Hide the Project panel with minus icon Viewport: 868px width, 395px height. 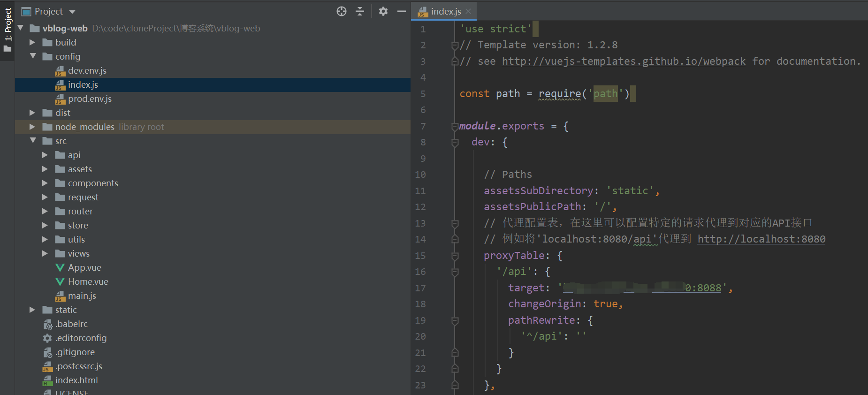click(401, 11)
